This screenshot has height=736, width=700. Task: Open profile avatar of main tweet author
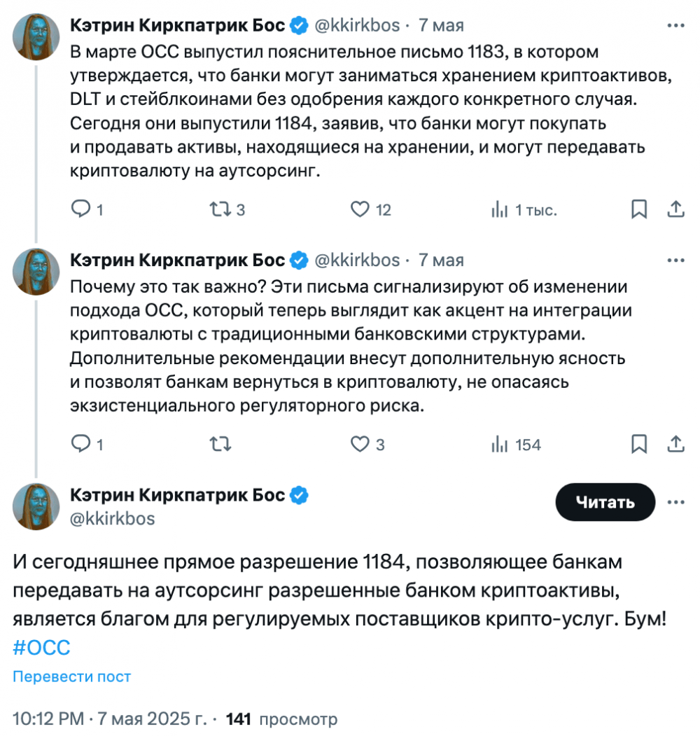36,506
